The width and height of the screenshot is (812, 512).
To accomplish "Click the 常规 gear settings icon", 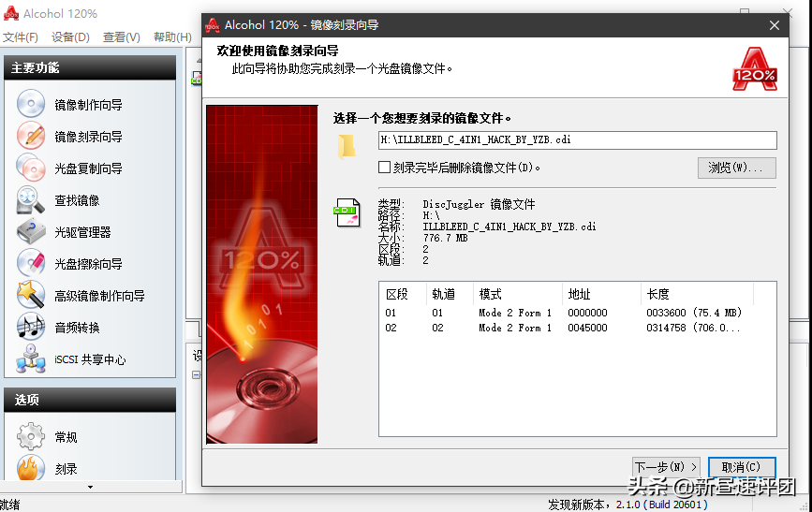I will 31,437.
